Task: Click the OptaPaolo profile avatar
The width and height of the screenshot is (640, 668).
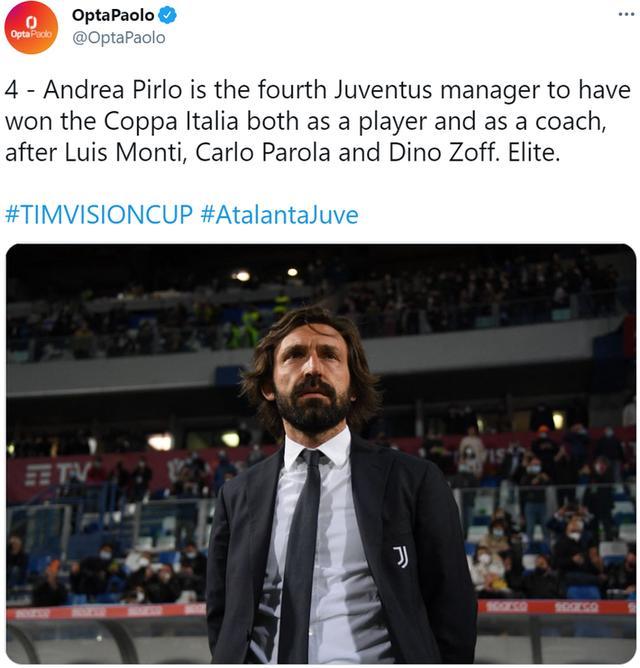Action: [31, 27]
